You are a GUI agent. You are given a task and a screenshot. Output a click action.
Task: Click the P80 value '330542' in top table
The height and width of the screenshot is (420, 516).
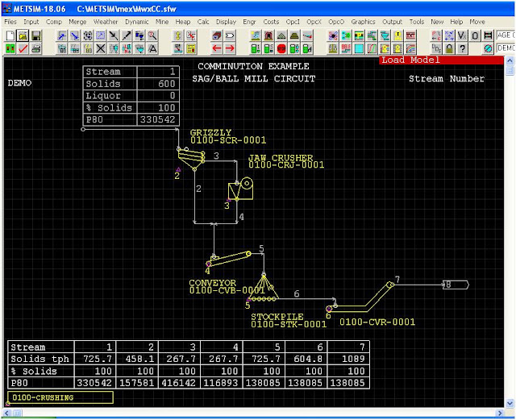[158, 119]
